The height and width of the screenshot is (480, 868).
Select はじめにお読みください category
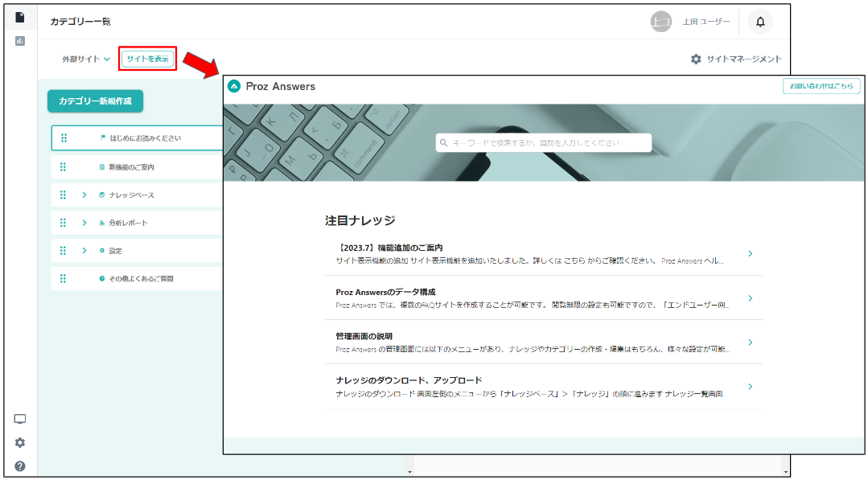pyautogui.click(x=146, y=138)
